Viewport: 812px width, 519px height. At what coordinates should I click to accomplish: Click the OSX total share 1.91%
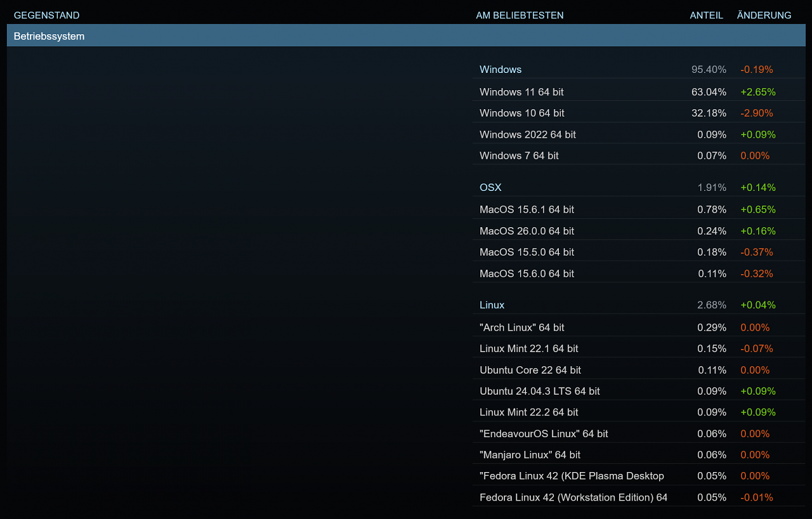[x=712, y=188]
